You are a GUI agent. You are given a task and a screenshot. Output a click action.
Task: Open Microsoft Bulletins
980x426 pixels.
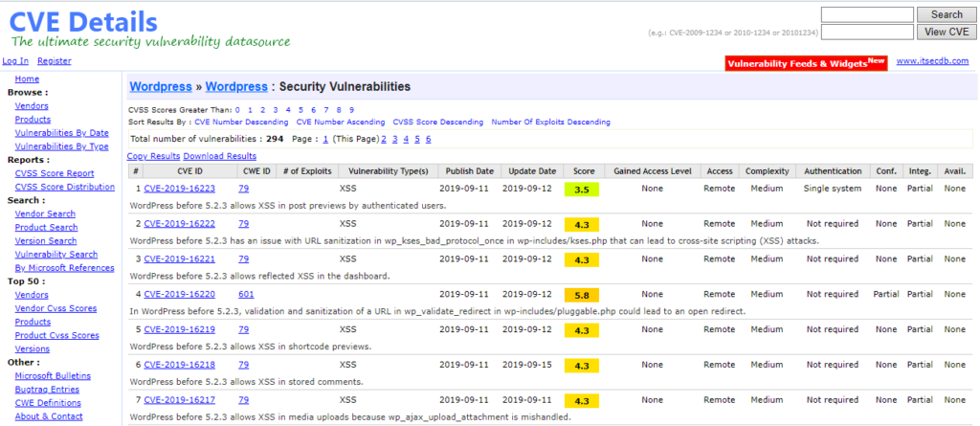pyautogui.click(x=53, y=376)
